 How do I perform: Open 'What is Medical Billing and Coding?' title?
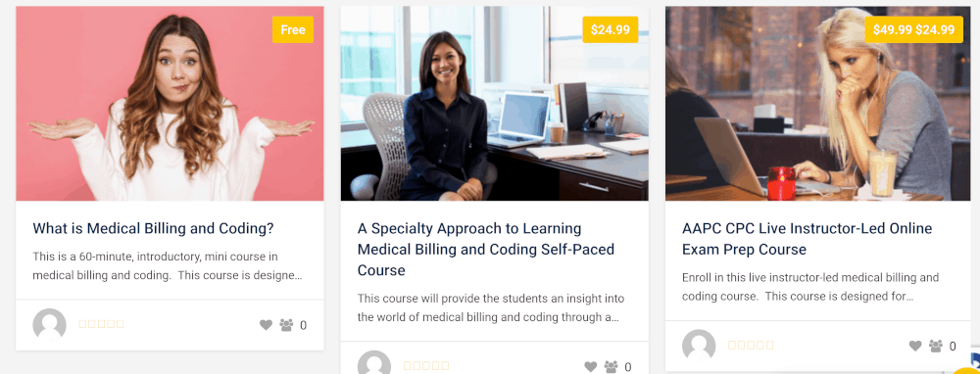[153, 228]
